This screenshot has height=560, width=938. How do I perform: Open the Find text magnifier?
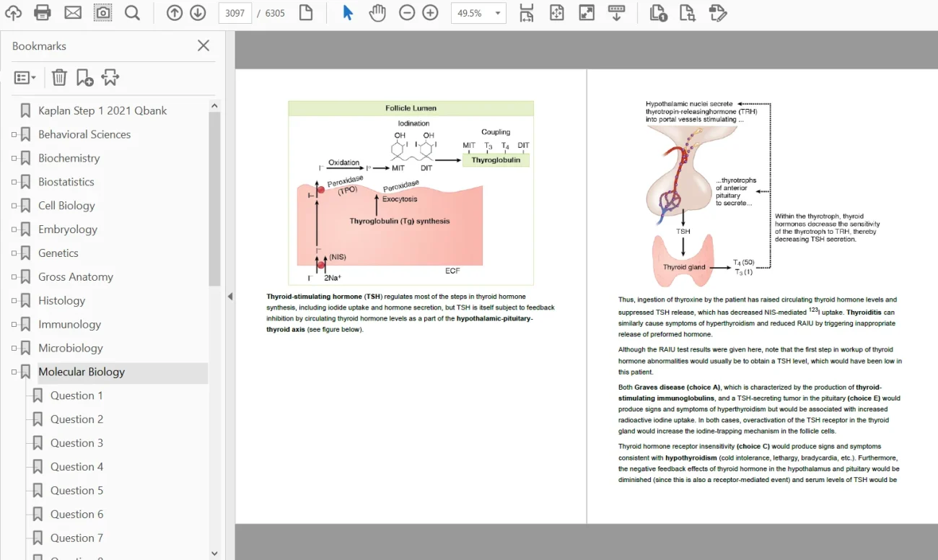(132, 13)
